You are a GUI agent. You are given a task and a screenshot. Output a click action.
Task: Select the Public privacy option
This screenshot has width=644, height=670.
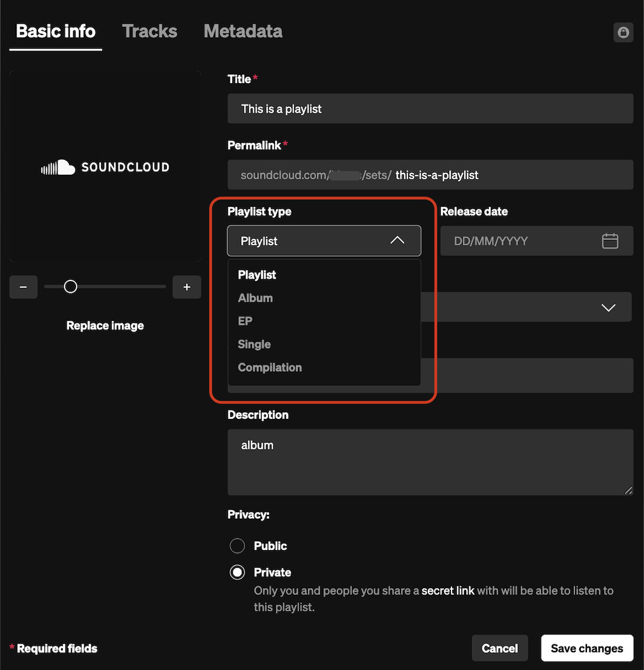pos(238,546)
